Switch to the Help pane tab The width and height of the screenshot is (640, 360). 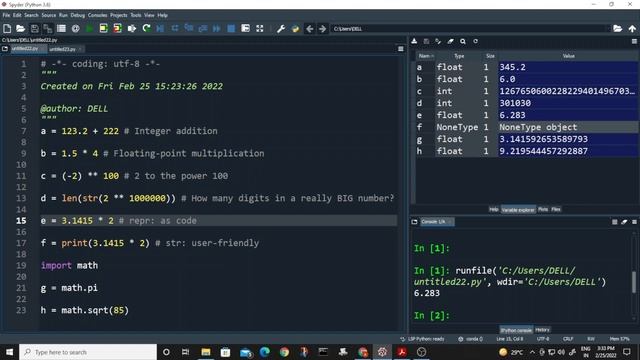coord(493,209)
